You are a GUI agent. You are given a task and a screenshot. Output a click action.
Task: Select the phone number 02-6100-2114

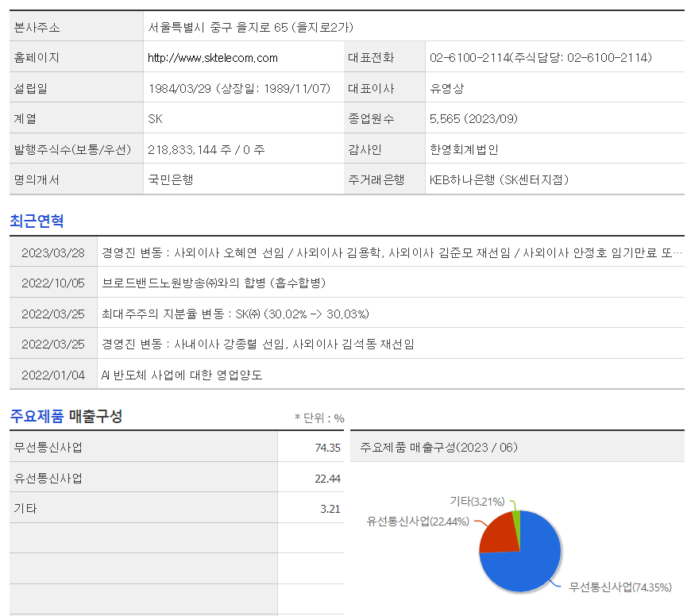coord(469,58)
